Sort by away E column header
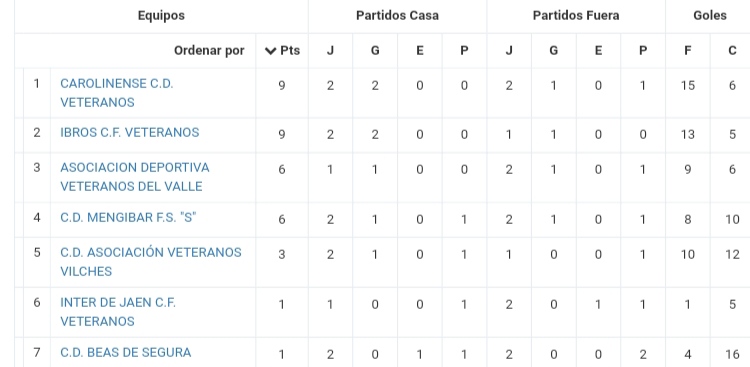750x367 pixels. tap(598, 51)
